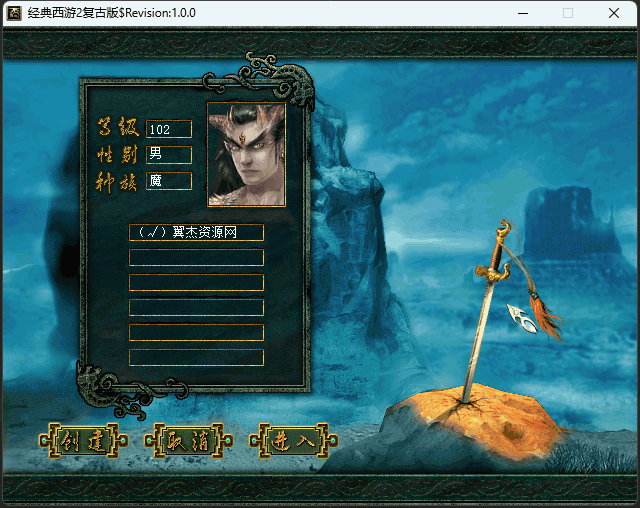Click the 等级 level label
This screenshot has width=640, height=508.
click(x=116, y=129)
